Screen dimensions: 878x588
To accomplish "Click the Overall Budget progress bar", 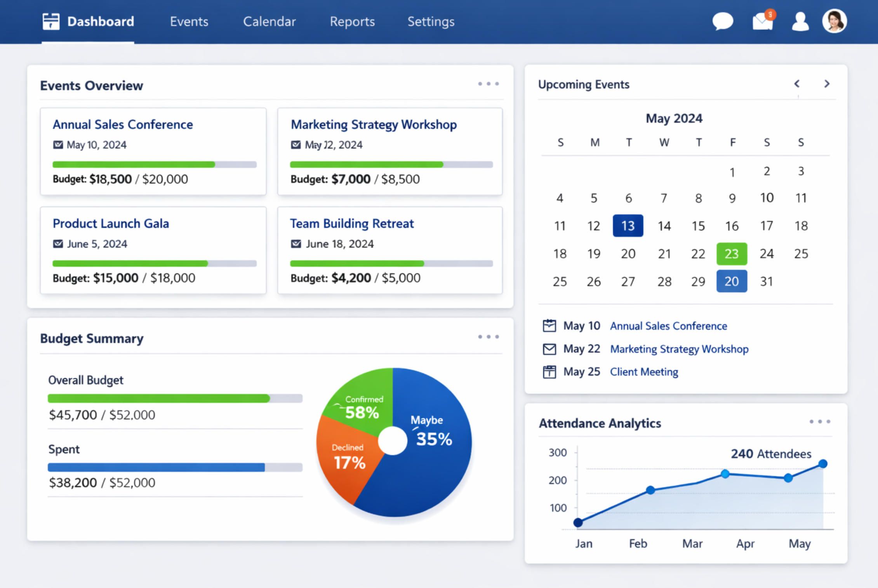I will pyautogui.click(x=174, y=398).
